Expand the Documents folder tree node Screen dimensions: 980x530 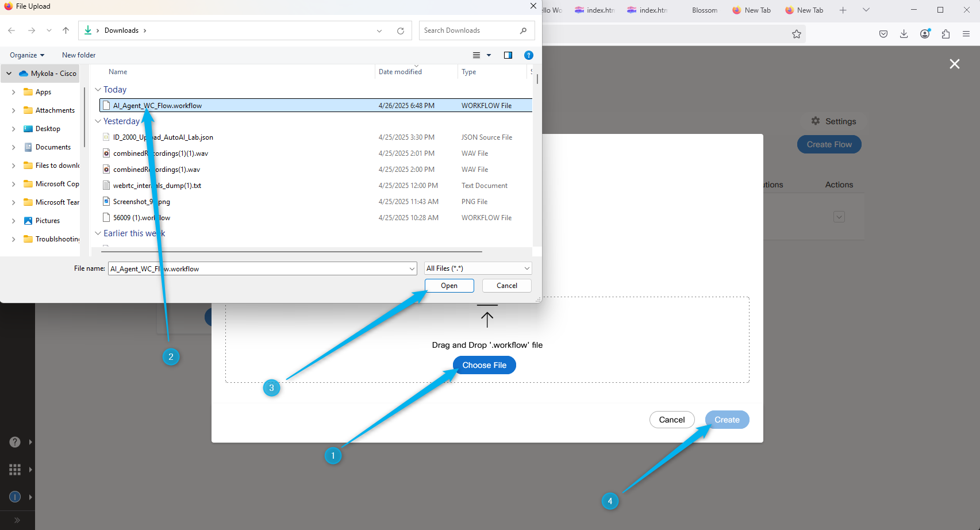(13, 147)
